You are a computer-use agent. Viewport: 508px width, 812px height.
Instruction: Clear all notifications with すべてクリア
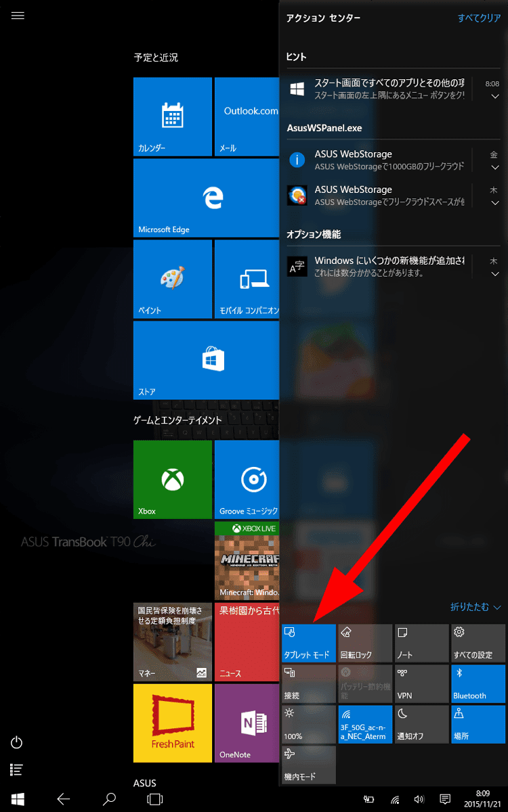pos(479,18)
